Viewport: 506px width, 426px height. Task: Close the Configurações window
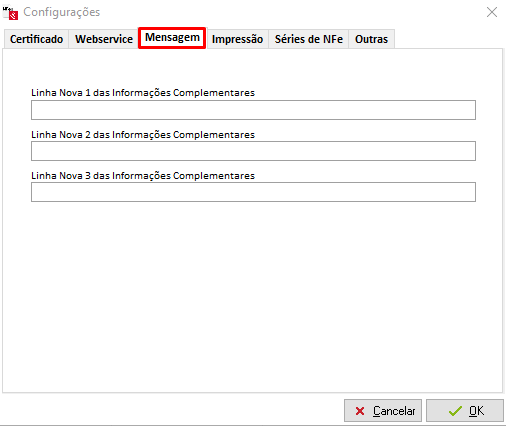coord(492,12)
